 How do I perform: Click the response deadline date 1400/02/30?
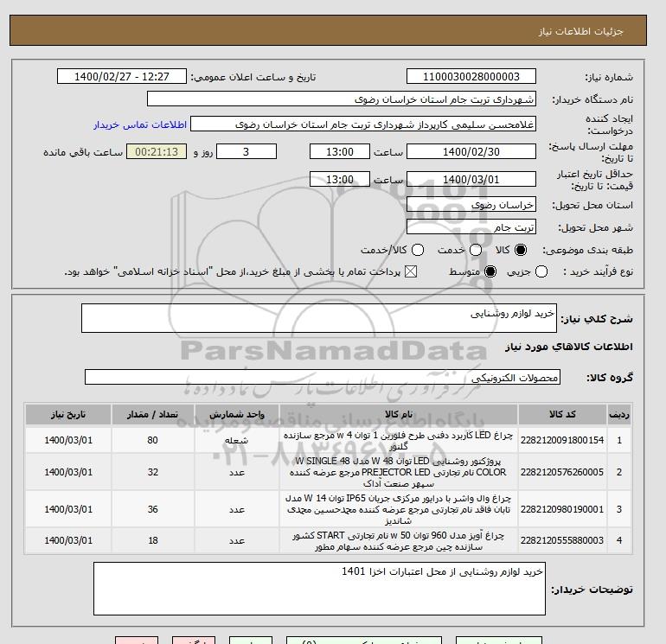click(471, 151)
